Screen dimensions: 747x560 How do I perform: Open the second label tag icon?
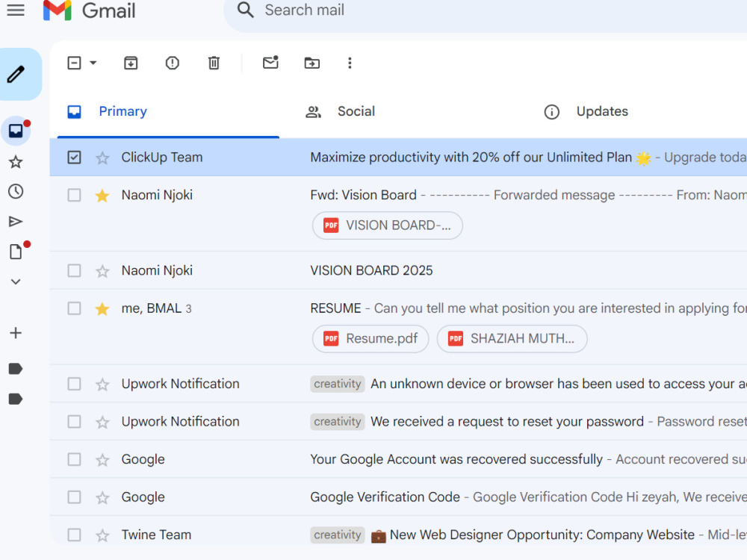click(16, 399)
